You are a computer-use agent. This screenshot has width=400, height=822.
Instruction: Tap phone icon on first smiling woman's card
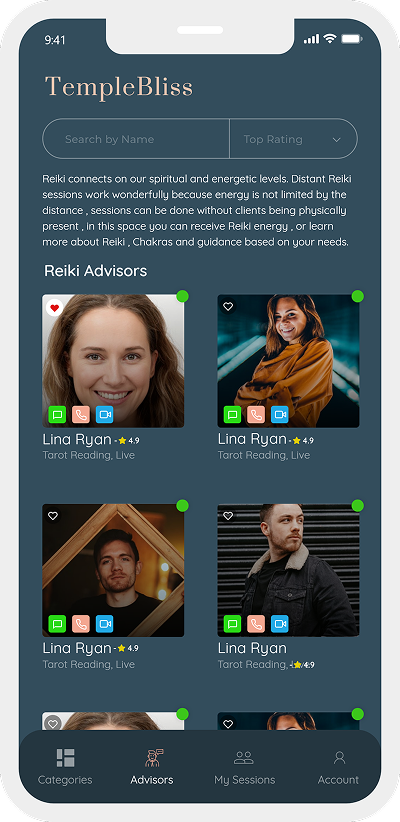click(81, 415)
